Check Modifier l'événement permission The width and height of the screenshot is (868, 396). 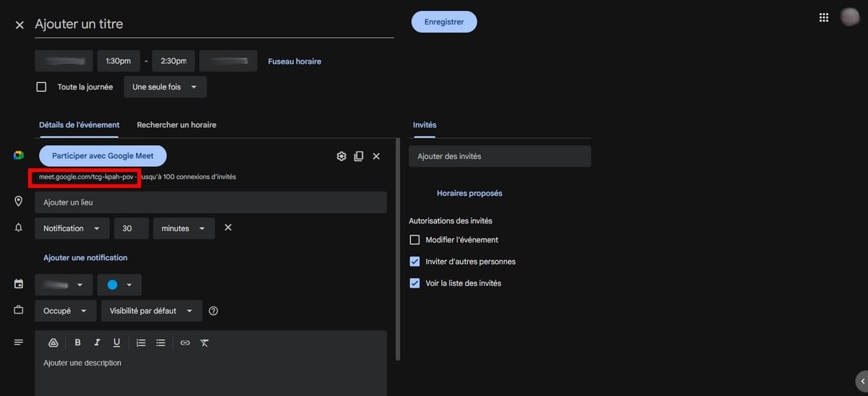coord(414,240)
